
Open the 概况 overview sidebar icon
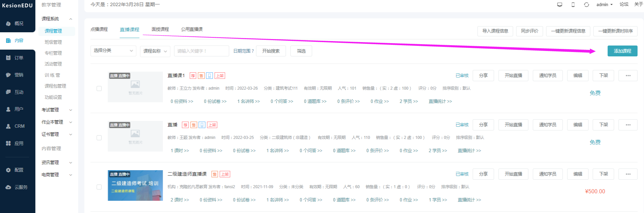point(9,23)
